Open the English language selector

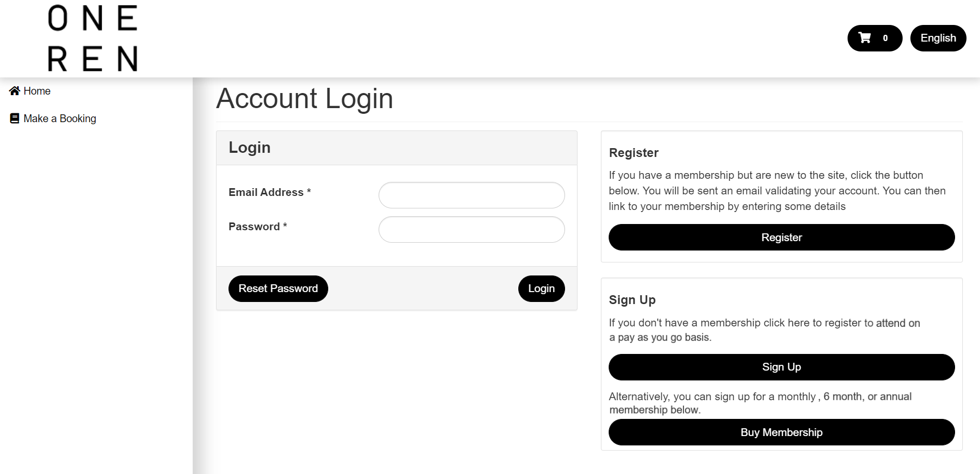coord(938,38)
